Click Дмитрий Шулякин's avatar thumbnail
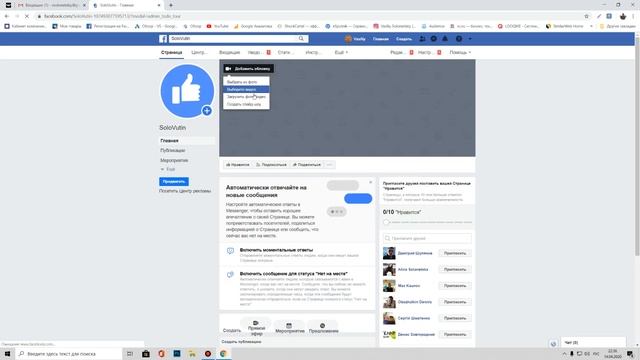 click(389, 253)
